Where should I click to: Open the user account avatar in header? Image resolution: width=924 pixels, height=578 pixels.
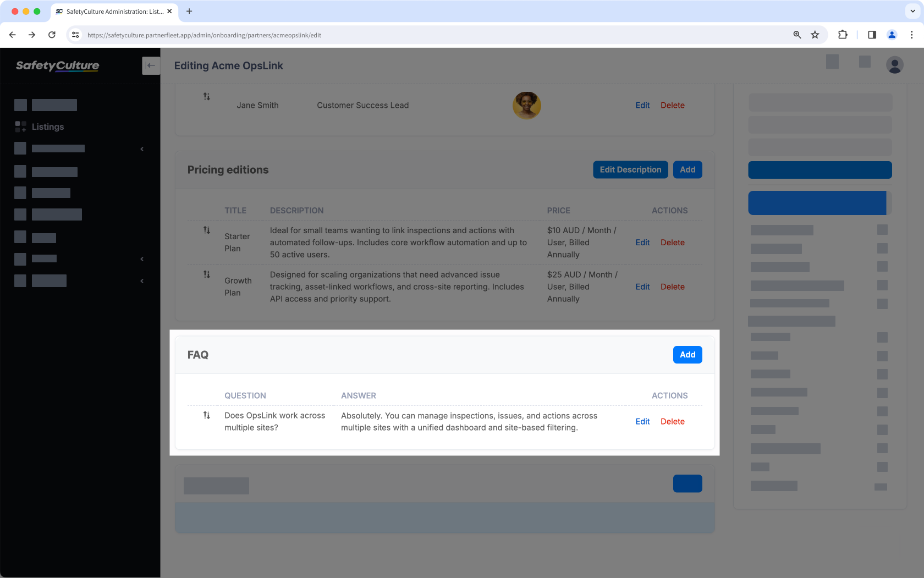[895, 65]
